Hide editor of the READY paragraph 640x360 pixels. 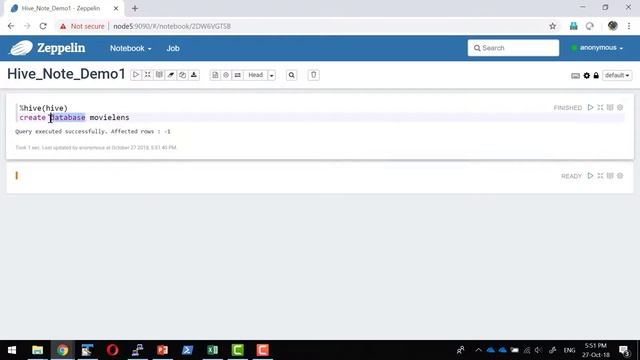[600, 176]
